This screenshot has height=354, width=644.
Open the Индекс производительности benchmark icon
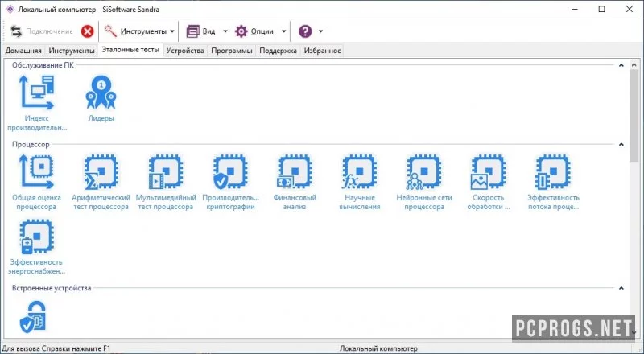pos(36,93)
